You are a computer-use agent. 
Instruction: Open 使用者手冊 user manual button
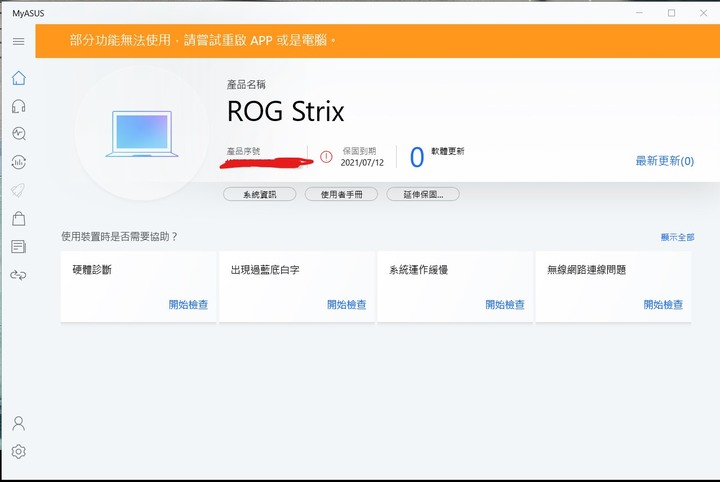341,194
